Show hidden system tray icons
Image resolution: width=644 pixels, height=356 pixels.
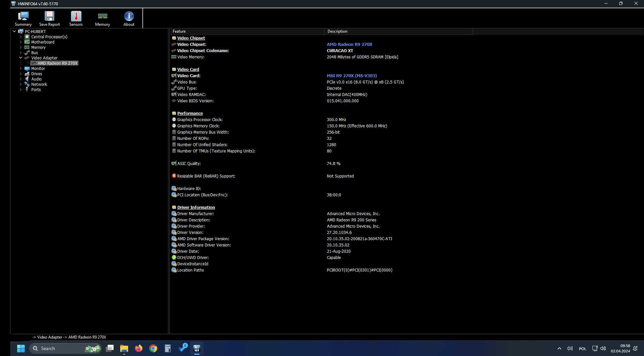pos(559,348)
